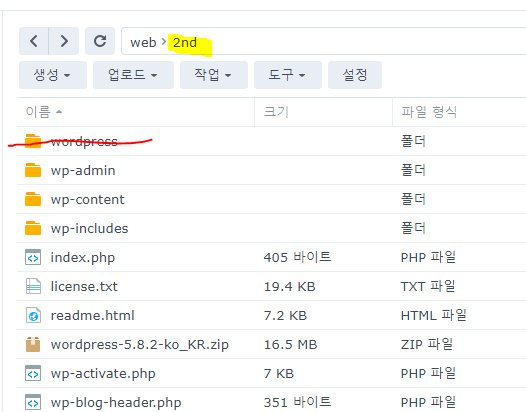This screenshot has height=412, width=526.
Task: Select the wp-content folder name
Action: (x=87, y=200)
